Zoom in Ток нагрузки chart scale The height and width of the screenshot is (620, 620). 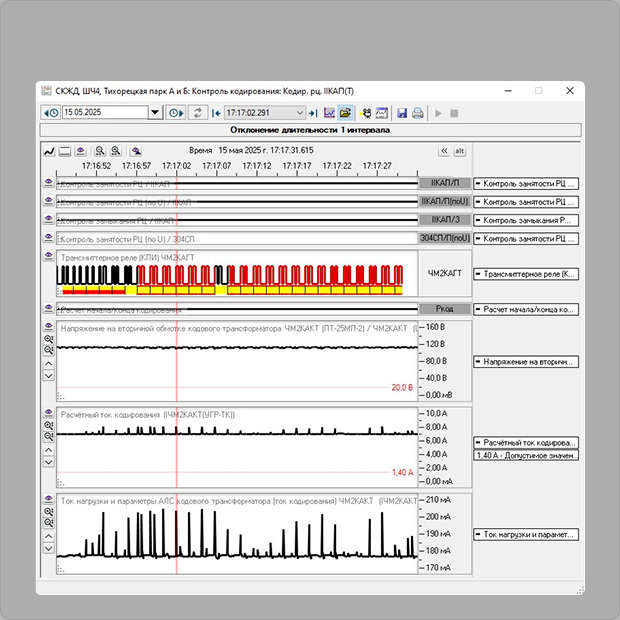[x=49, y=512]
